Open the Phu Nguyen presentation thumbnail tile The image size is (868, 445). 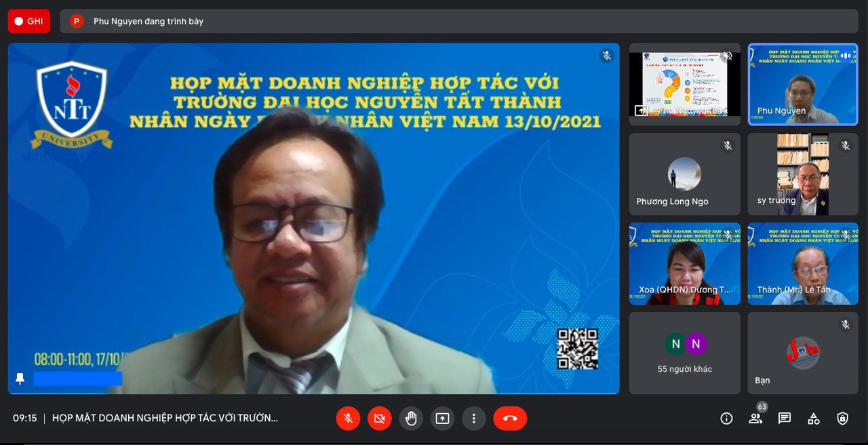(685, 84)
